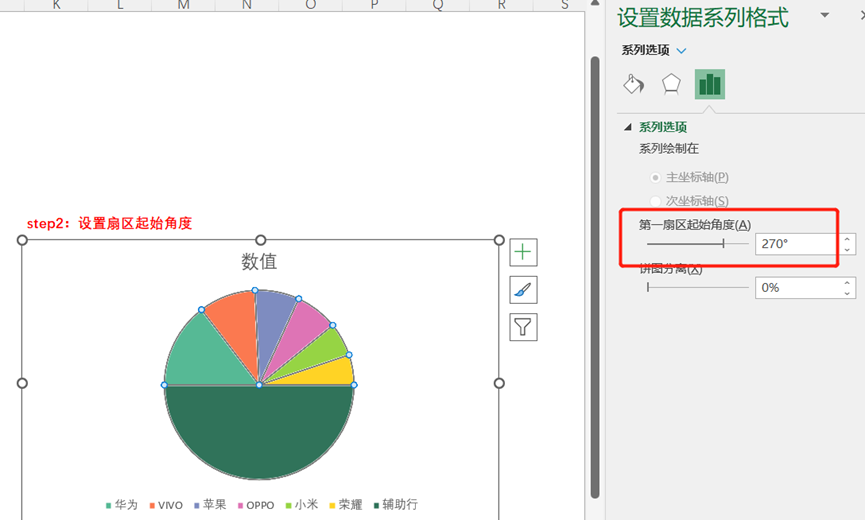865x520 pixels.
Task: Click the 辅助行 legend entry
Action: [x=396, y=505]
